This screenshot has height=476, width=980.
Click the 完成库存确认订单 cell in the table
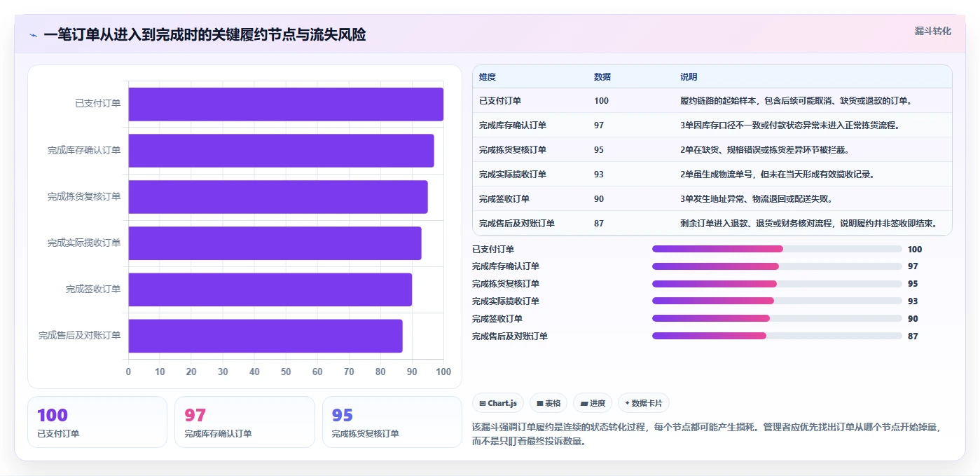coord(513,125)
